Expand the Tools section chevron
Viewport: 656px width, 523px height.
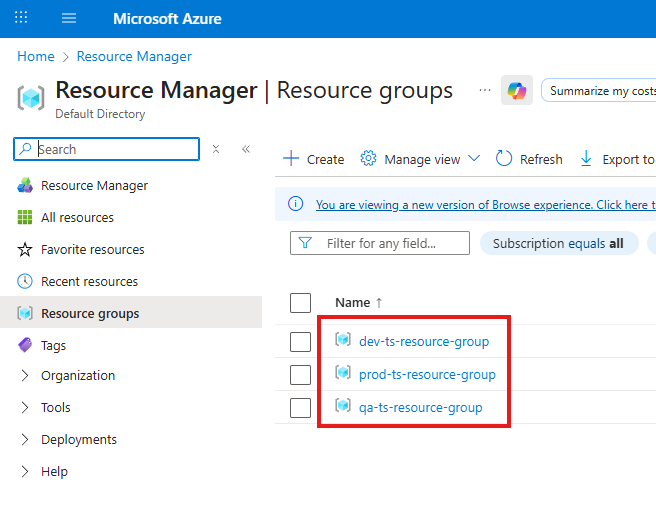point(25,408)
